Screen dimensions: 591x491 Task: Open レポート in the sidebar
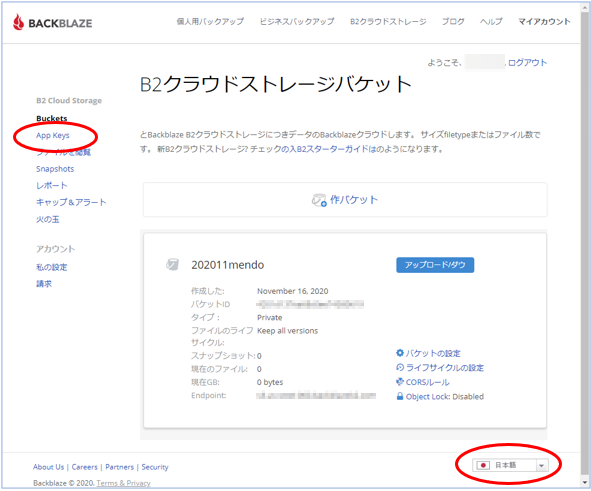coord(52,185)
